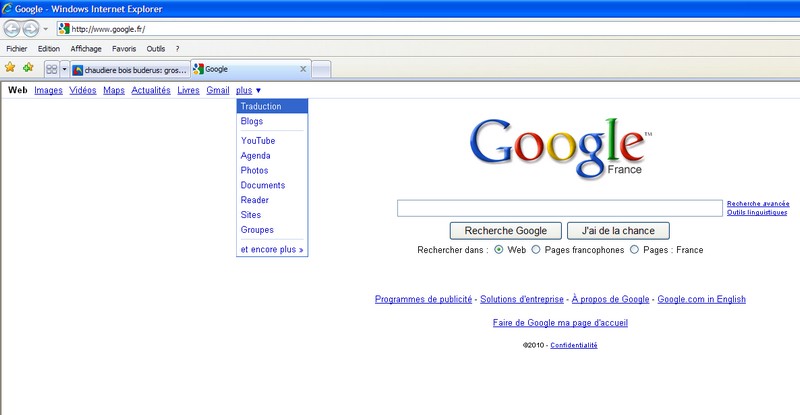Choose Photos from the plus menu

pyautogui.click(x=272, y=170)
